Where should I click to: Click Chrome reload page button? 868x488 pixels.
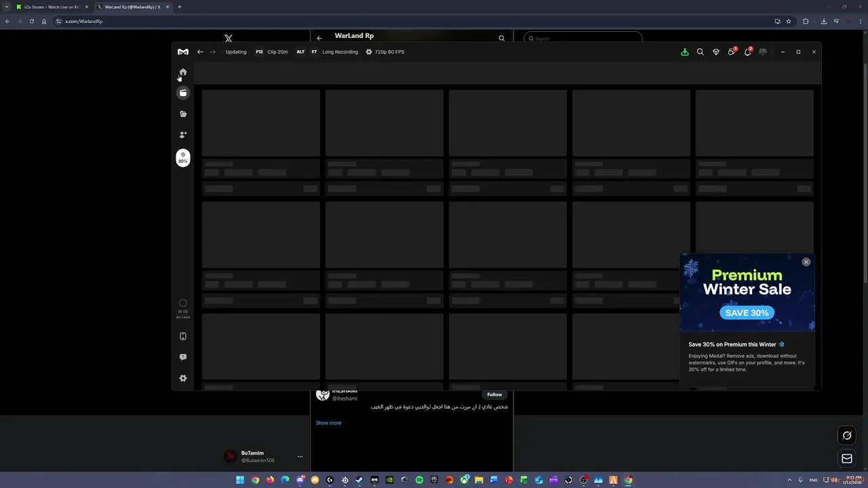[x=31, y=21]
